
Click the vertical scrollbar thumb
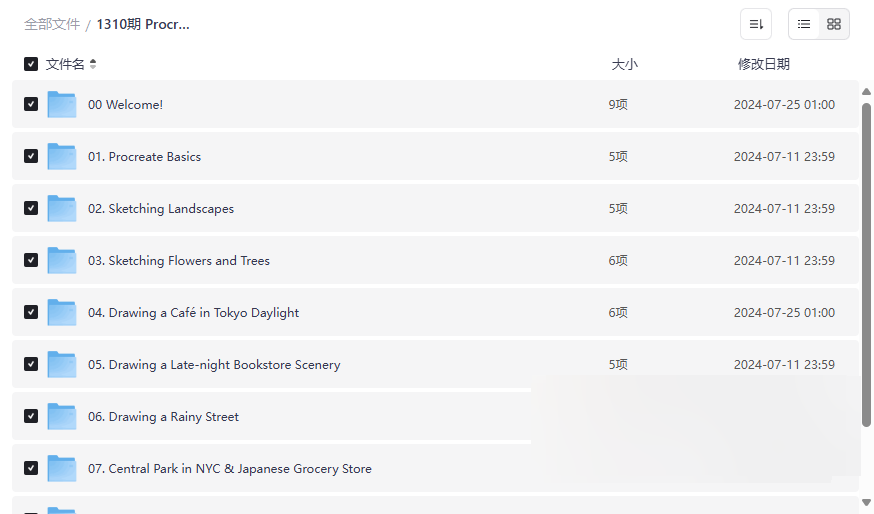(x=866, y=265)
